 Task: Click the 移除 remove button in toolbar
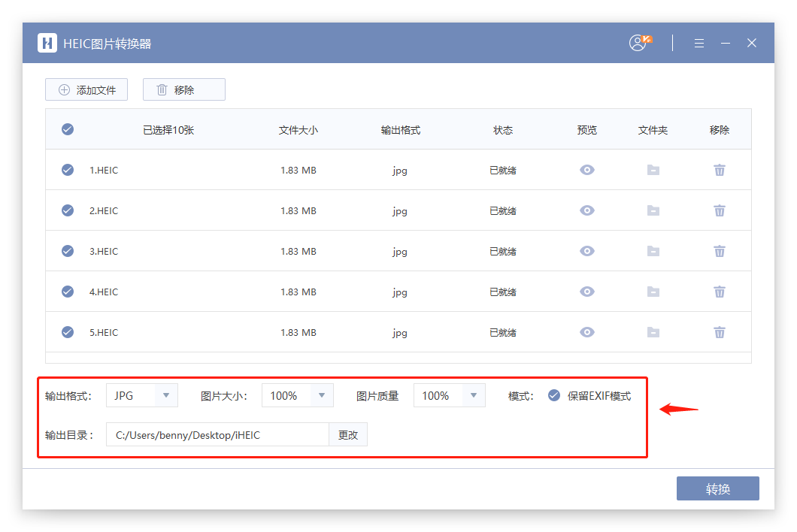pyautogui.click(x=184, y=90)
